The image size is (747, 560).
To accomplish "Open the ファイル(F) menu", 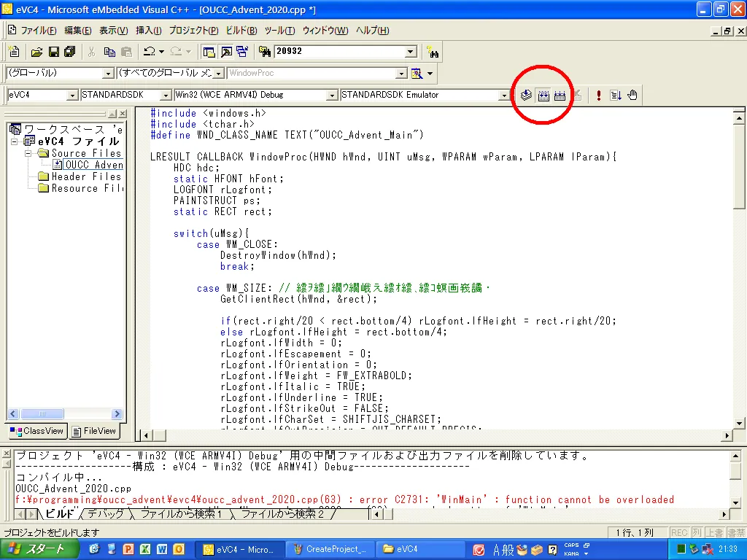I will pos(38,31).
